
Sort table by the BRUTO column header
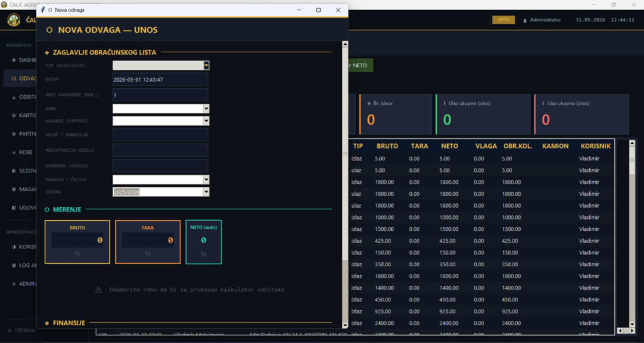pyautogui.click(x=387, y=146)
